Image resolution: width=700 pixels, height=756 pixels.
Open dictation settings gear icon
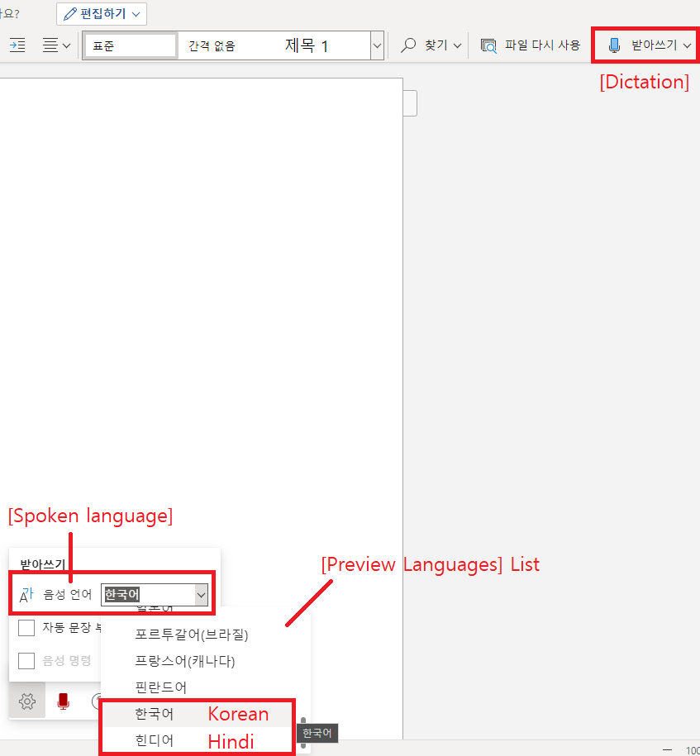pos(27,701)
